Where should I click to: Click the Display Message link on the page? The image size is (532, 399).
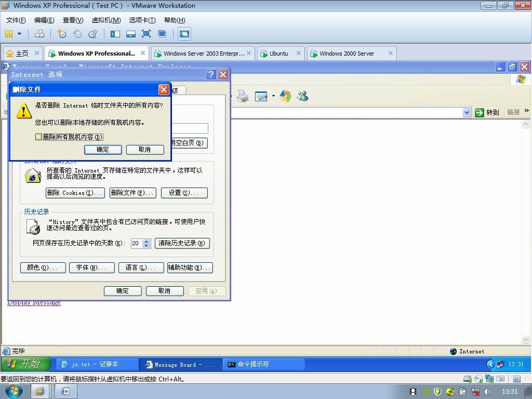pyautogui.click(x=34, y=303)
